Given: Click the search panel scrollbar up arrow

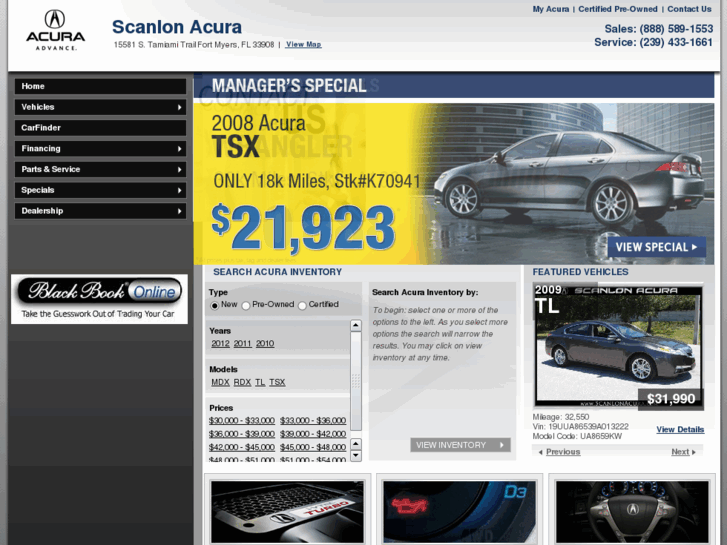Looking at the screenshot, I should 356,325.
